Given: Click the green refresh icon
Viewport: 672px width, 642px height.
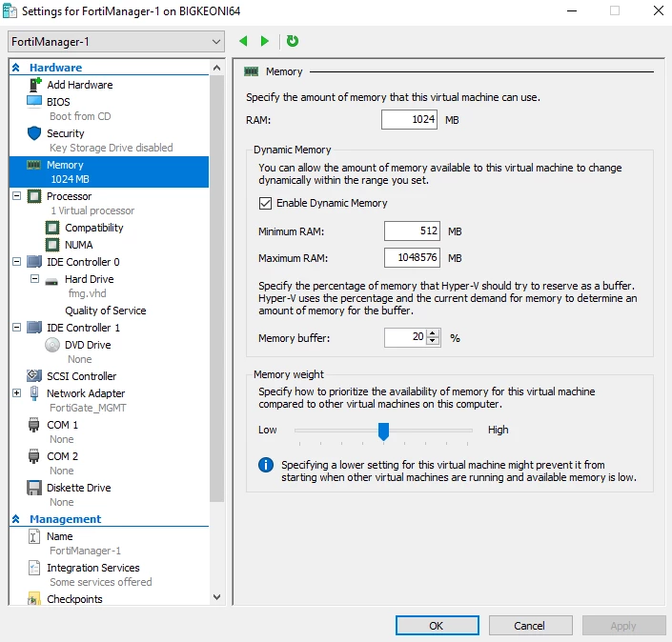Looking at the screenshot, I should pos(293,41).
